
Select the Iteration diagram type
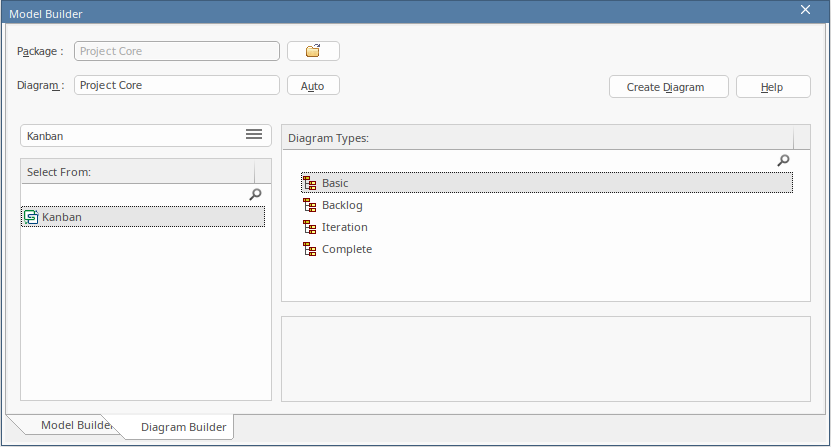click(x=344, y=227)
